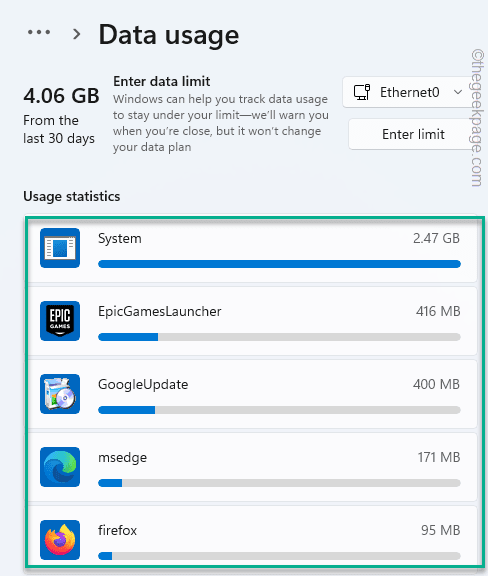Select the GoogleUpdate usage row
Viewport: 488px width, 576px height.
[x=252, y=394]
